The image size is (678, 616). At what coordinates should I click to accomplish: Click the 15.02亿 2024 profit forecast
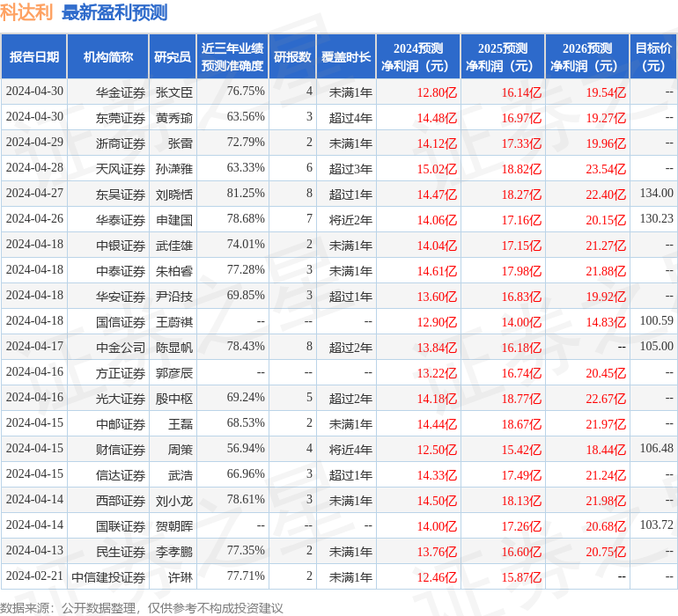(x=437, y=169)
